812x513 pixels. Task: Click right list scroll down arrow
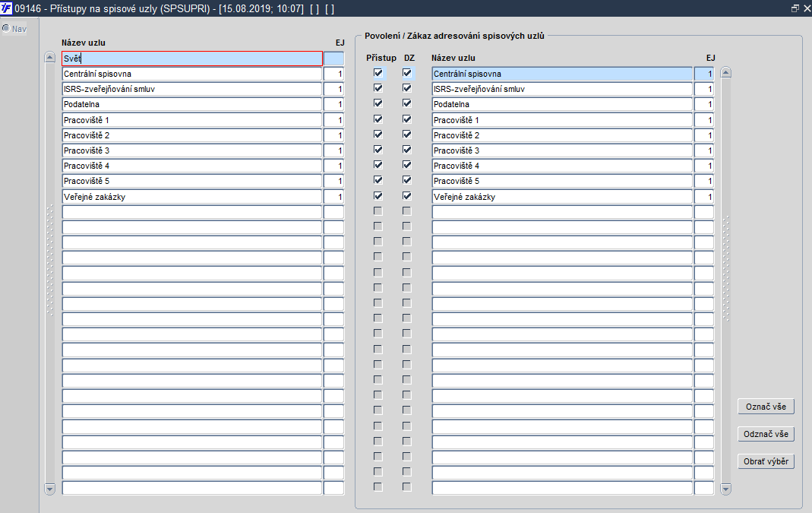(x=726, y=489)
